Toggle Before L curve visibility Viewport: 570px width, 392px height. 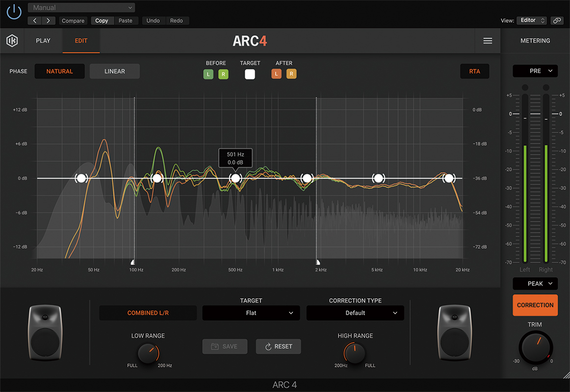coord(208,74)
